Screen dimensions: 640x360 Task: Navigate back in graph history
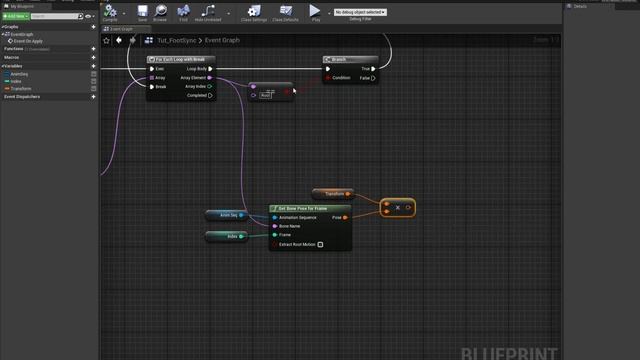119,40
